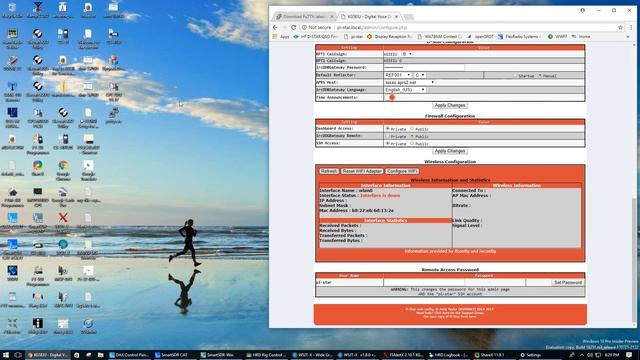Open File Explorer from the taskbar
640x360 pixels.
tap(100, 355)
